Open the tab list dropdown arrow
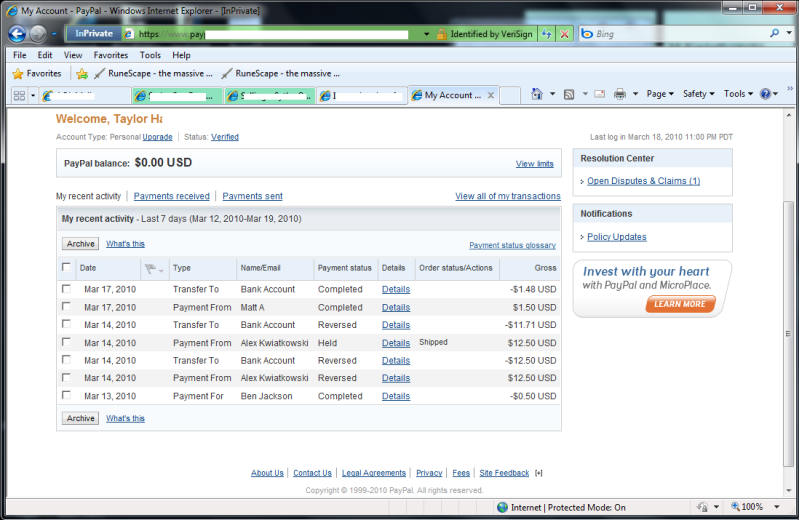Screen dimensions: 799x520 [34, 95]
